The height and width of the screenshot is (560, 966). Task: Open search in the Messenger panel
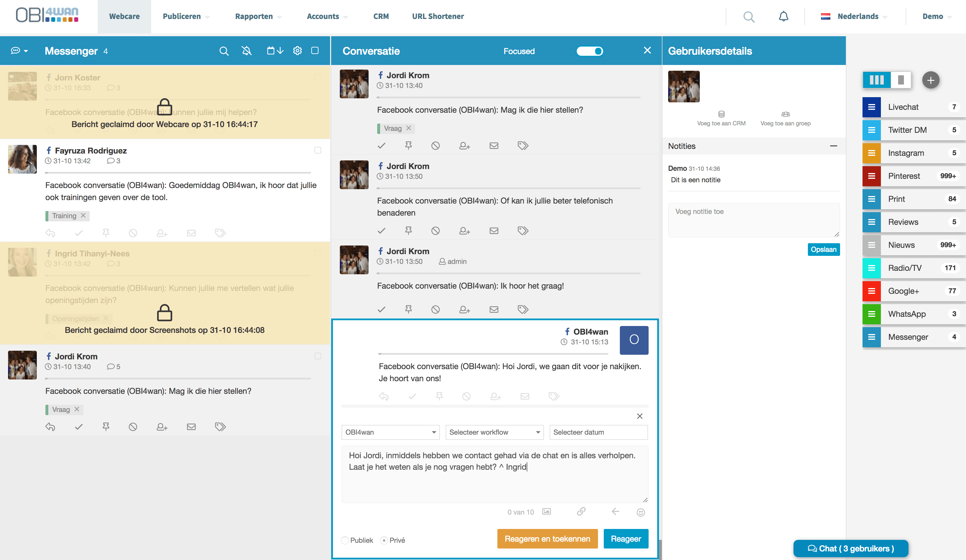click(224, 50)
